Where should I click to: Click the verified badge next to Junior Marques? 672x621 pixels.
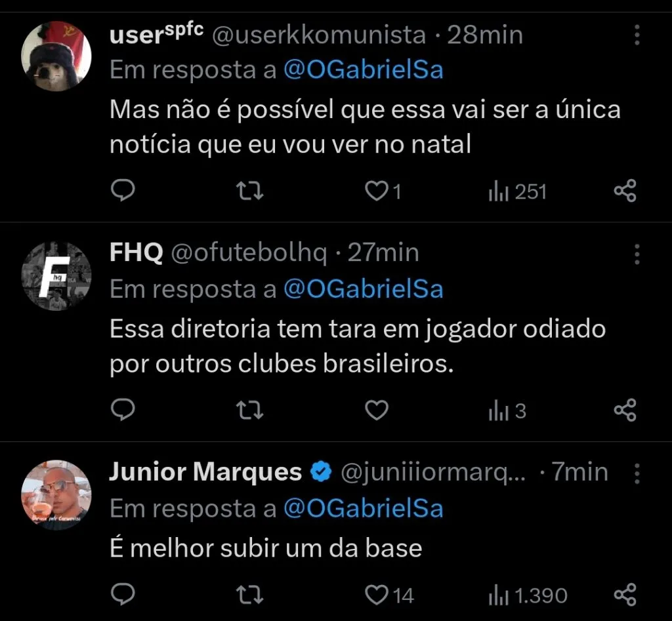321,471
